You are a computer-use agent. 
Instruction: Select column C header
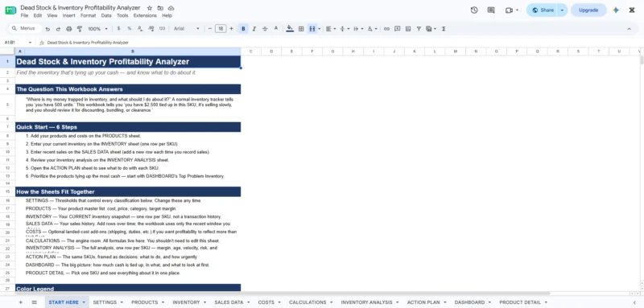251,51
